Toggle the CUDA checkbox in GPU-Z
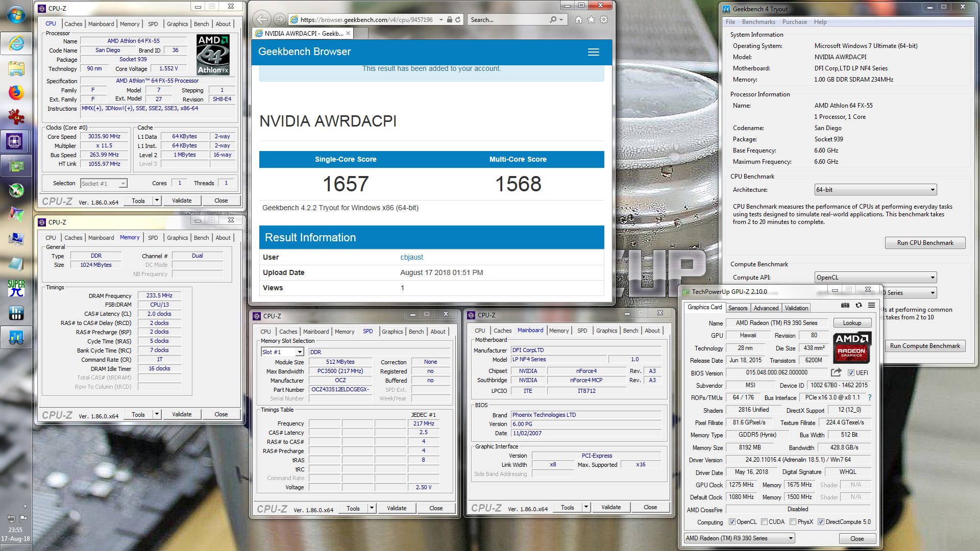Image resolution: width=980 pixels, height=551 pixels. click(x=764, y=522)
